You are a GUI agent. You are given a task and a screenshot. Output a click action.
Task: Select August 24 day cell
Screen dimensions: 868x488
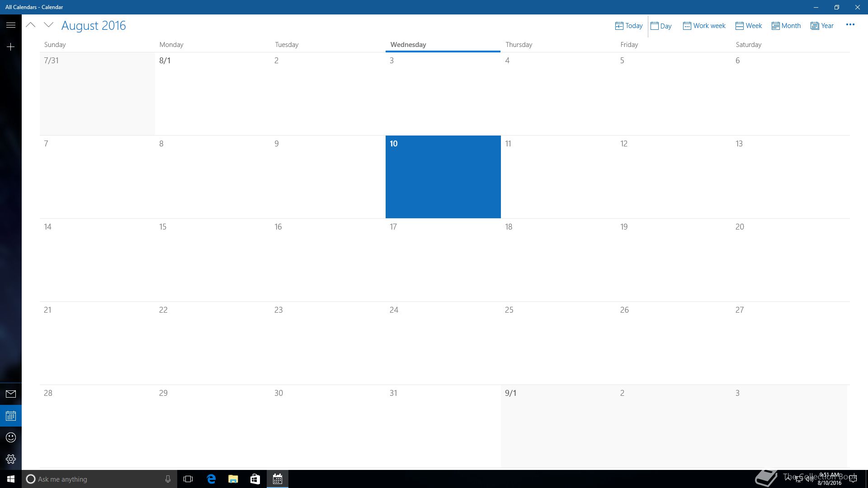[443, 343]
